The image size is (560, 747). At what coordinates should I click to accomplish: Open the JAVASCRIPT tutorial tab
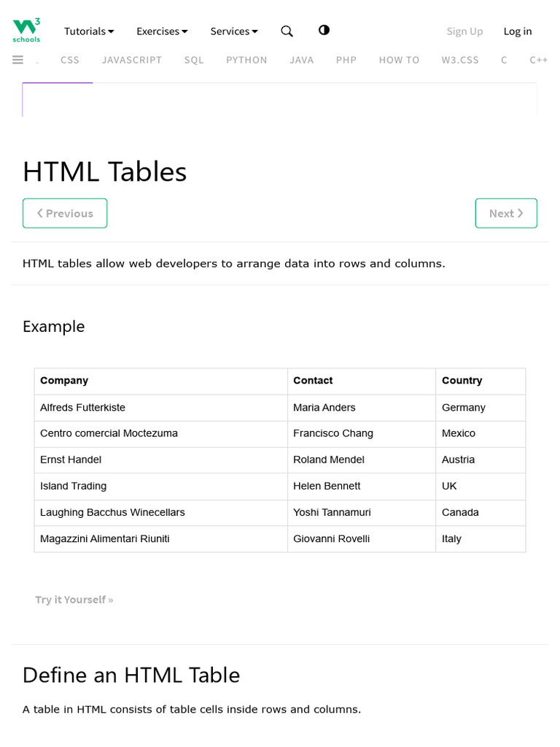[x=132, y=60]
